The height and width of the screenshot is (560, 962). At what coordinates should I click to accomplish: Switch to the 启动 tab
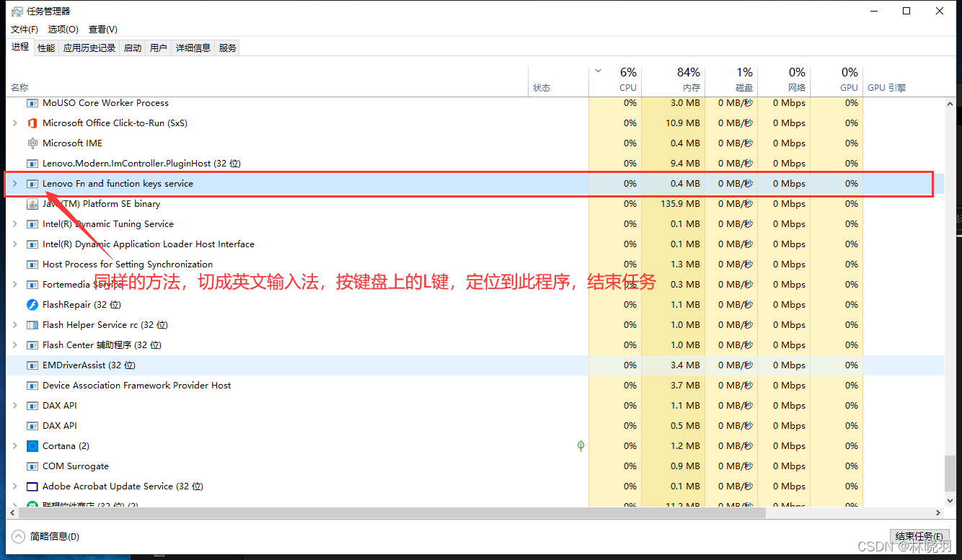133,48
